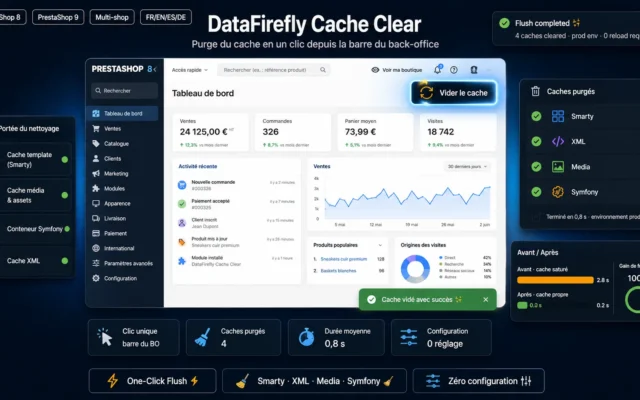Click the Apparence monitor icon
This screenshot has height=400, width=640.
96,203
